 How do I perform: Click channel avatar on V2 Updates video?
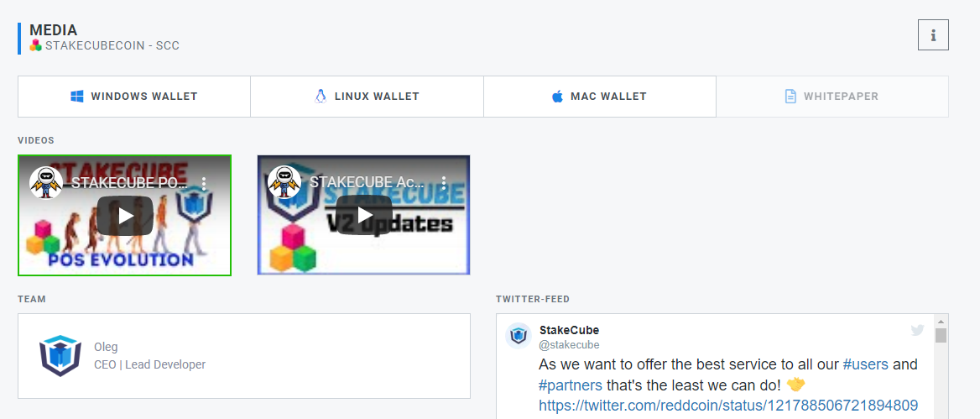pyautogui.click(x=284, y=182)
